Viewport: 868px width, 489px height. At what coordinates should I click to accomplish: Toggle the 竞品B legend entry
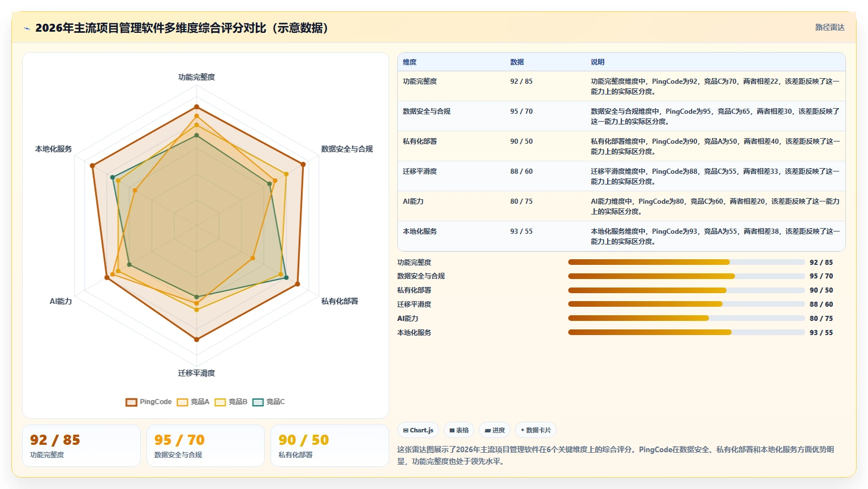pyautogui.click(x=231, y=402)
